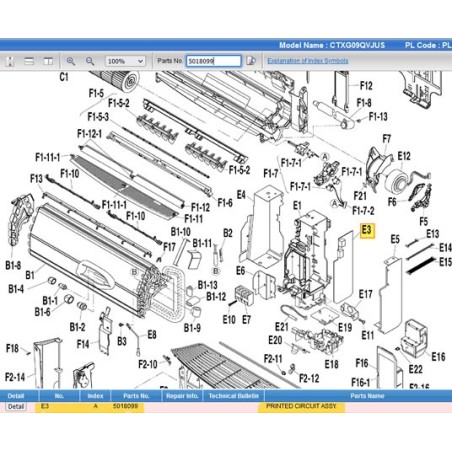Click the F5 part label
The width and height of the screenshot is (452, 452).
(424, 221)
